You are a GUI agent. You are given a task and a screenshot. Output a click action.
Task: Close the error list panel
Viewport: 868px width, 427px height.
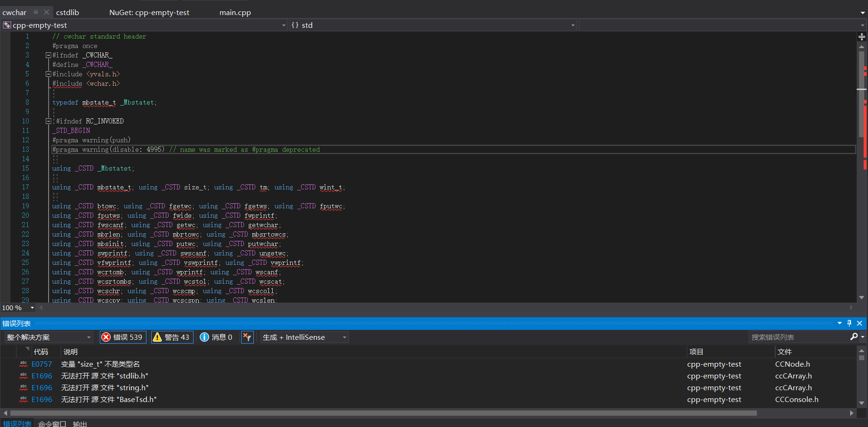tap(860, 323)
